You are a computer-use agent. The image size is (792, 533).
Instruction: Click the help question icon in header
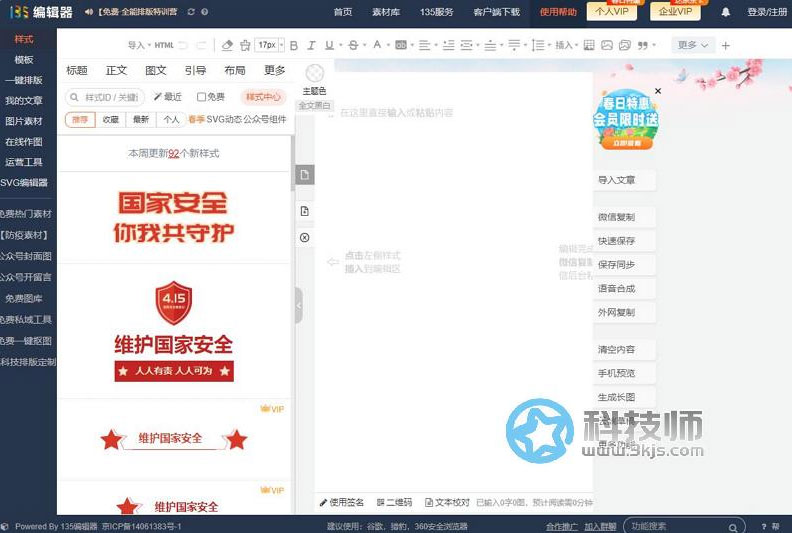pyautogui.click(x=205, y=12)
